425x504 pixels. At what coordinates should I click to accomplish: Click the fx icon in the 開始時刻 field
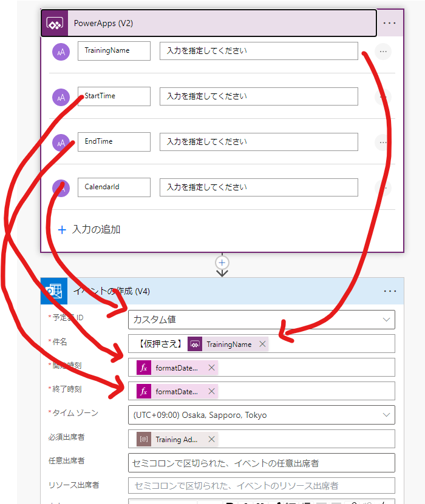[144, 368]
